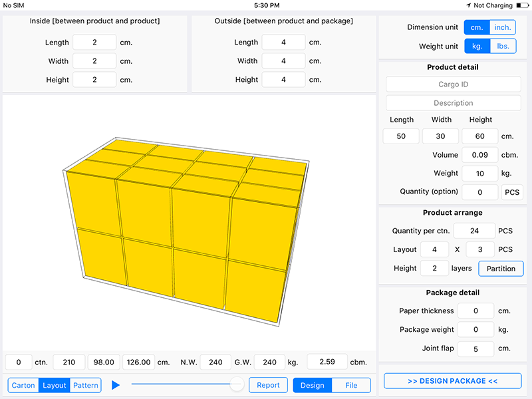This screenshot has height=399, width=532.
Task: Change the PCS quantity unit
Action: [512, 192]
